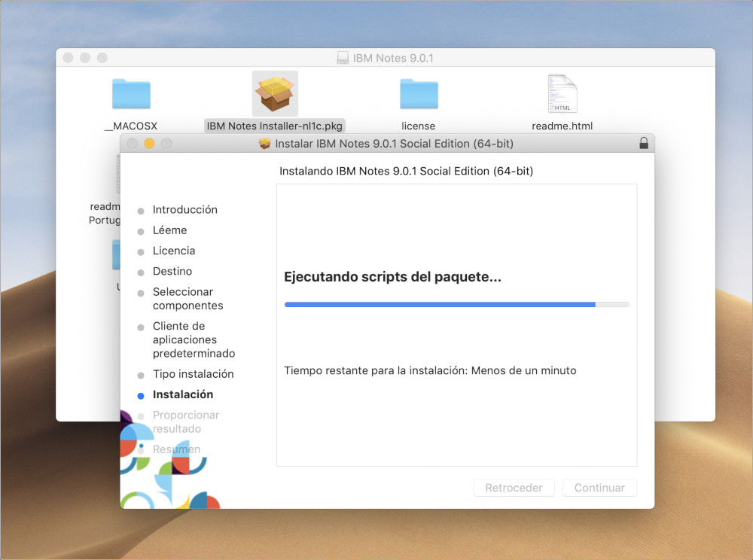Select the Cliente de aplicaciones predeterminado step

(x=194, y=339)
